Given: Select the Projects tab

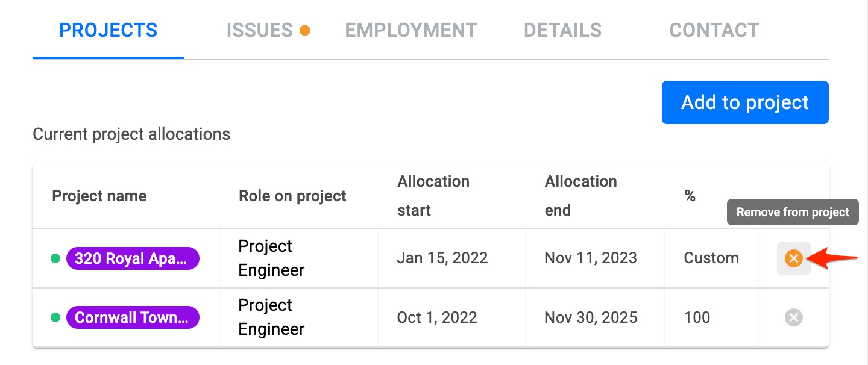Looking at the screenshot, I should 108,30.
